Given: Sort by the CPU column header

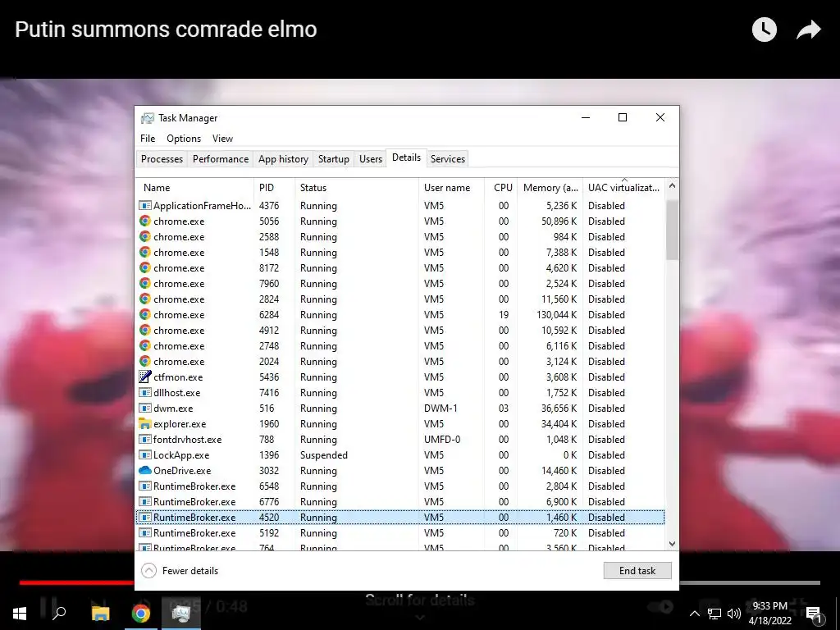Looking at the screenshot, I should (501, 188).
